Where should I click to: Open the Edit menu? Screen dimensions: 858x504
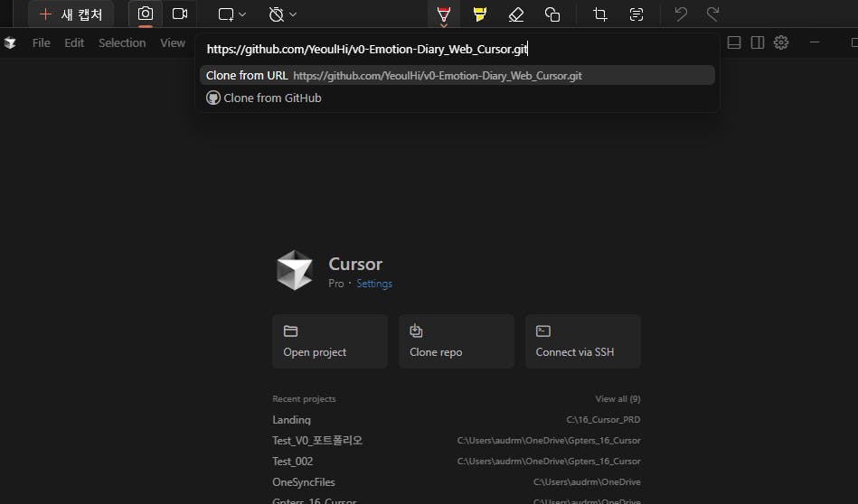click(74, 42)
